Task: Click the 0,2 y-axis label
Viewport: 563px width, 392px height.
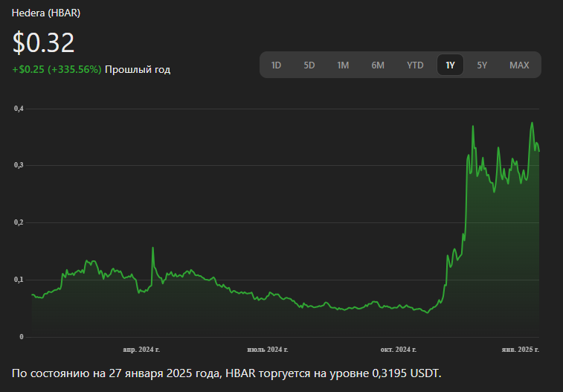Action: (x=19, y=222)
